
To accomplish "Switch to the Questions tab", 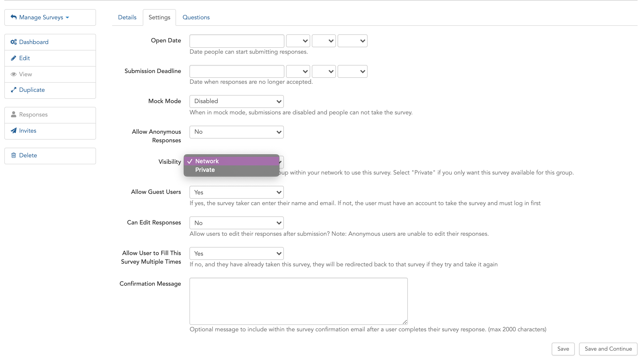I will click(x=196, y=17).
